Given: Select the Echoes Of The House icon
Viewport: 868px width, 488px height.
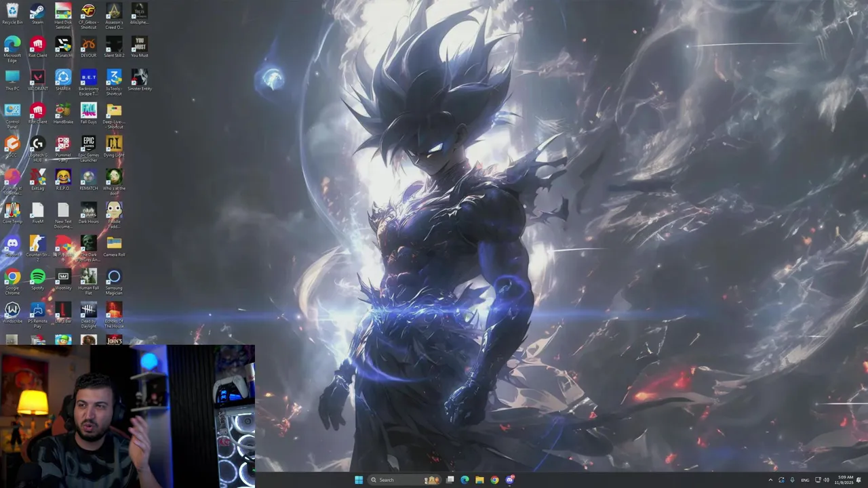Looking at the screenshot, I should (114, 315).
